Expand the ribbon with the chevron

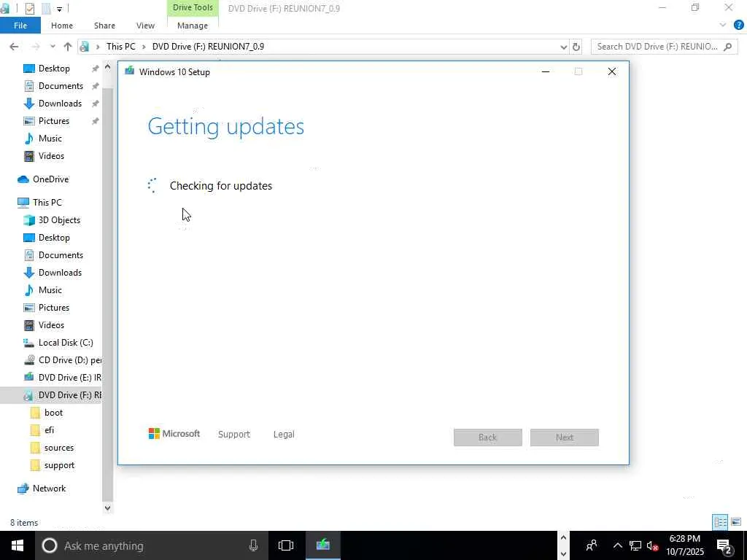723,26
